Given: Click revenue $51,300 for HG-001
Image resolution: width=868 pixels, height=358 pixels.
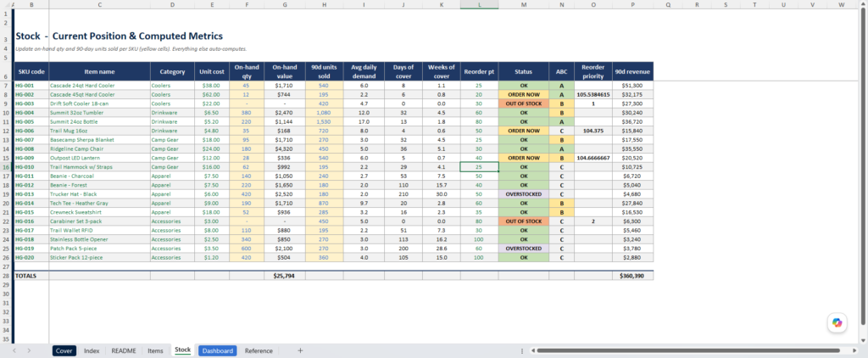Looking at the screenshot, I should (x=632, y=86).
